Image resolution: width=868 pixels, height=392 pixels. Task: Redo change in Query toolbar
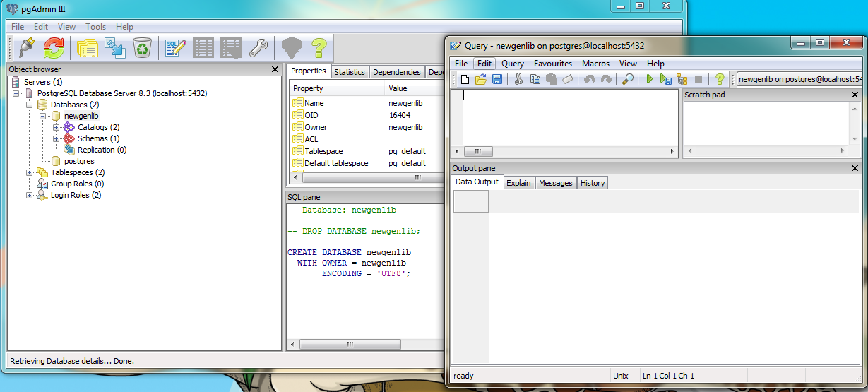[605, 79]
